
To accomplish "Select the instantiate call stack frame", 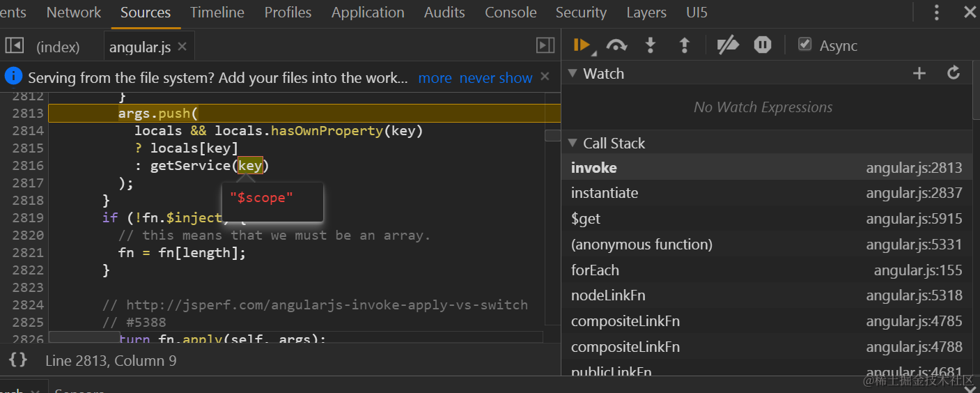I will (766, 193).
